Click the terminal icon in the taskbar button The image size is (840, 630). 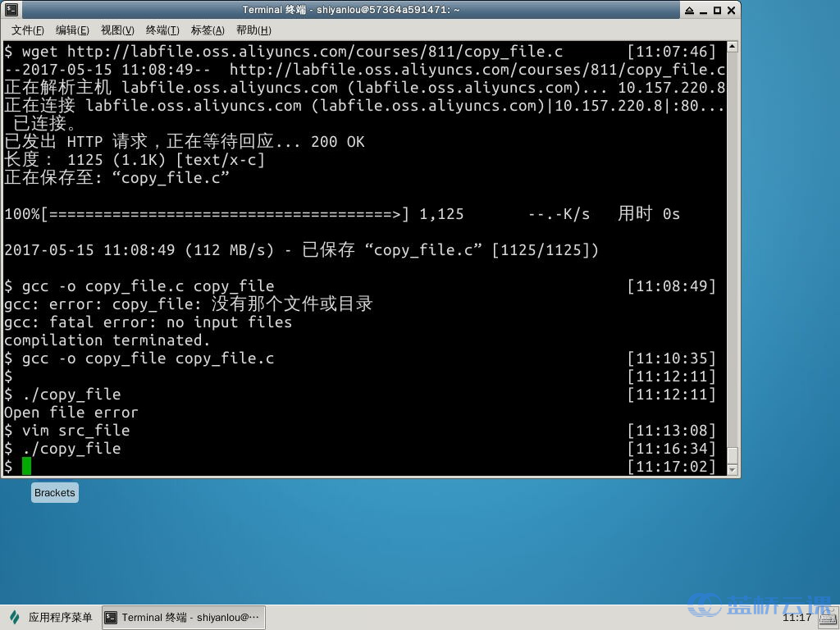(111, 618)
